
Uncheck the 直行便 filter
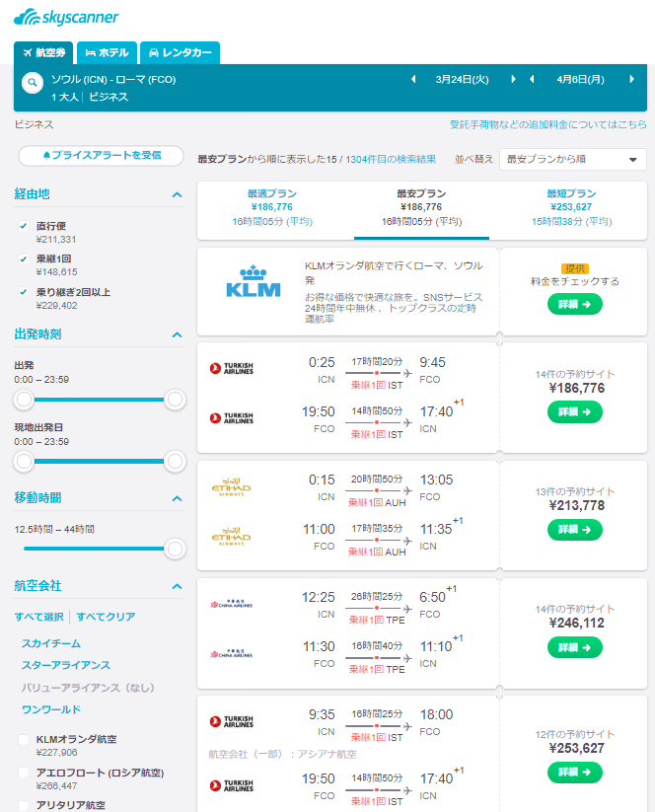point(23,226)
